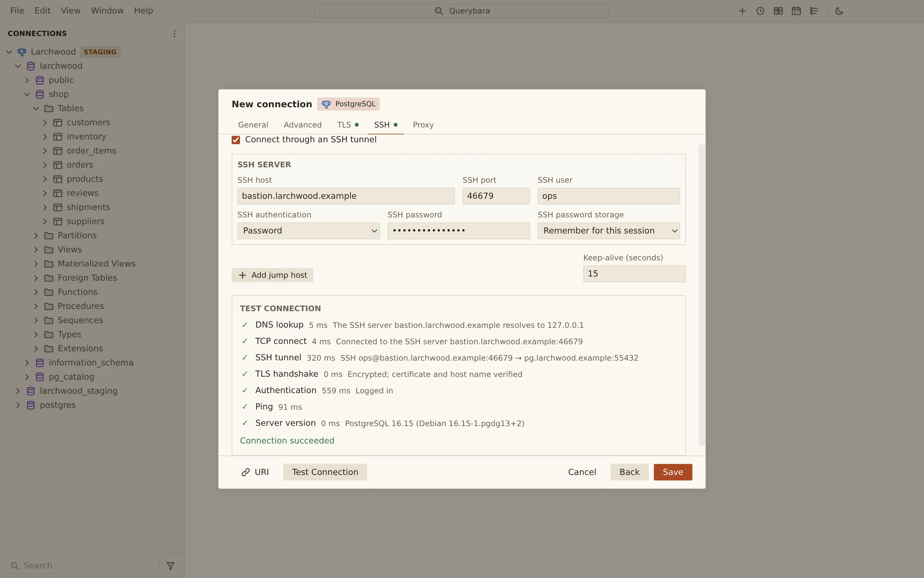This screenshot has height=578, width=924.
Task: Click the filter funnel icon beside Search
Action: [x=171, y=565]
